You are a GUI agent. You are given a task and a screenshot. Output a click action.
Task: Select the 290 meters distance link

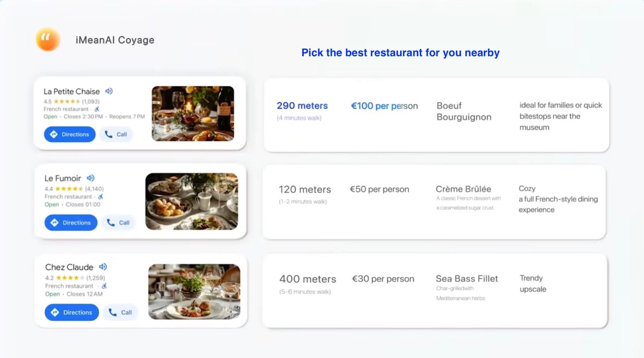point(302,106)
